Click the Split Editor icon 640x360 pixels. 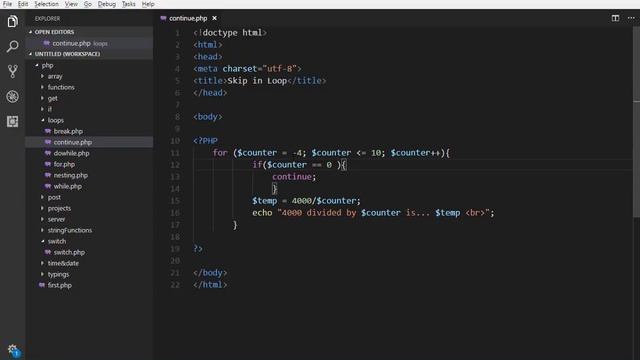click(x=615, y=18)
